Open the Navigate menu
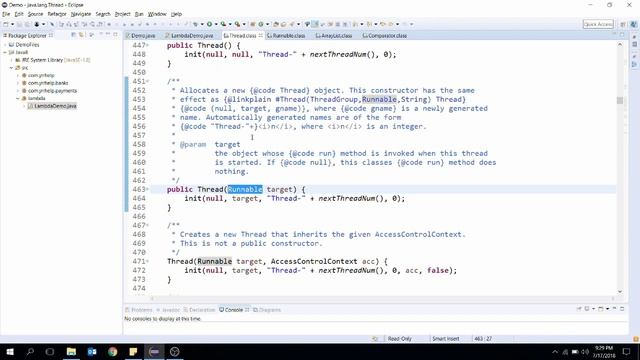Screen dimensions: 640x360 coord(81,14)
